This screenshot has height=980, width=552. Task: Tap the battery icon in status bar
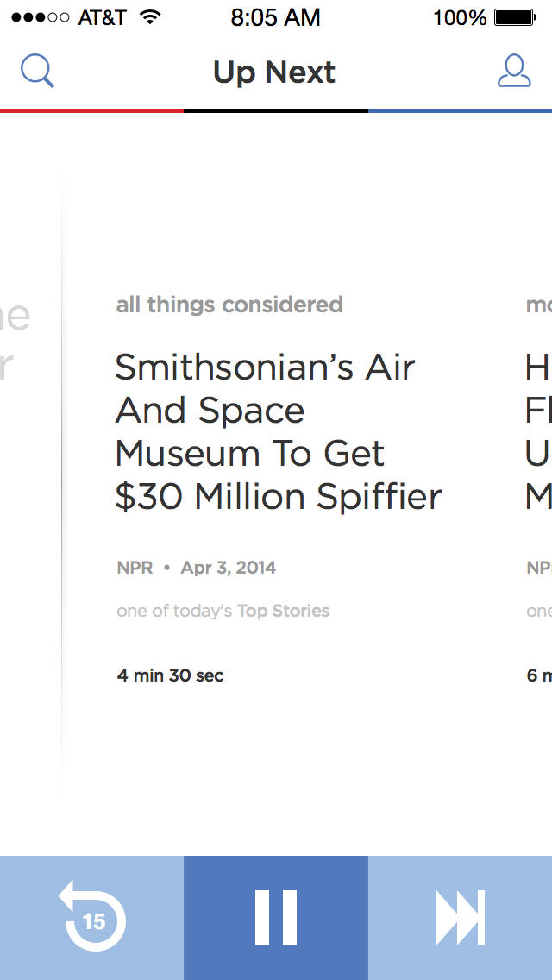(x=515, y=18)
